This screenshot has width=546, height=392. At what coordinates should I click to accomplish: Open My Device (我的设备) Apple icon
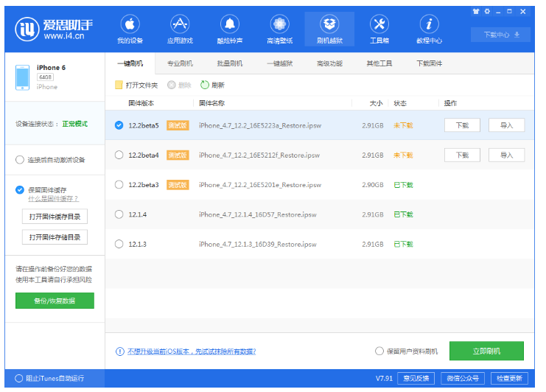[130, 24]
